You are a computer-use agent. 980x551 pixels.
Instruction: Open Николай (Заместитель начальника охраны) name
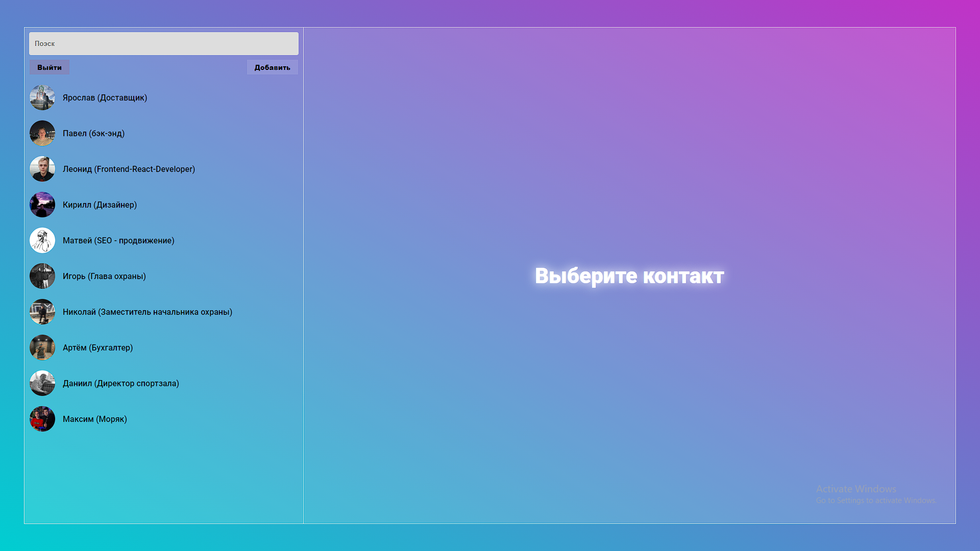point(148,312)
